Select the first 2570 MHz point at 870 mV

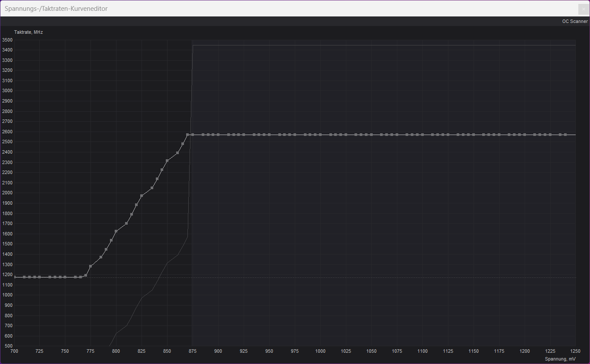coord(187,135)
